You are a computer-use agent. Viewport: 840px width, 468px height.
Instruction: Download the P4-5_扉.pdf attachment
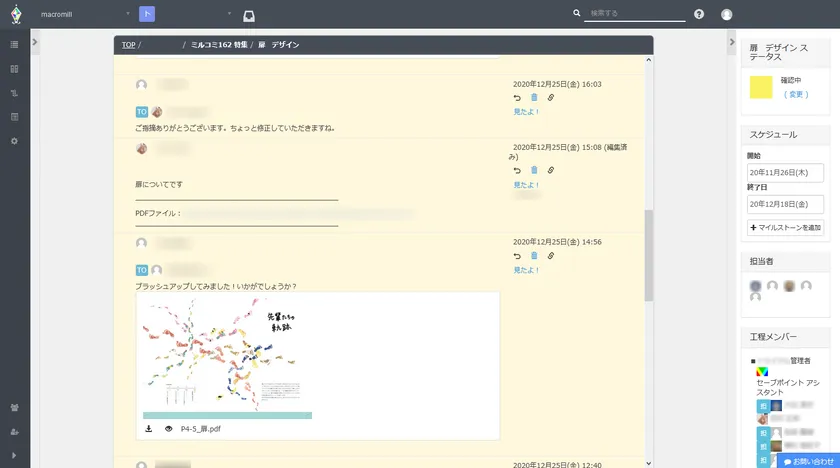(x=149, y=429)
